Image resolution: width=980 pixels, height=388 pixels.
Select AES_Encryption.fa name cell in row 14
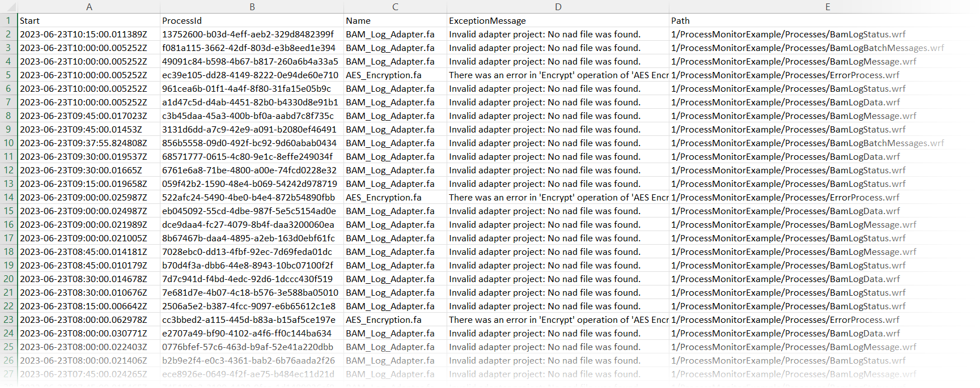pos(384,198)
